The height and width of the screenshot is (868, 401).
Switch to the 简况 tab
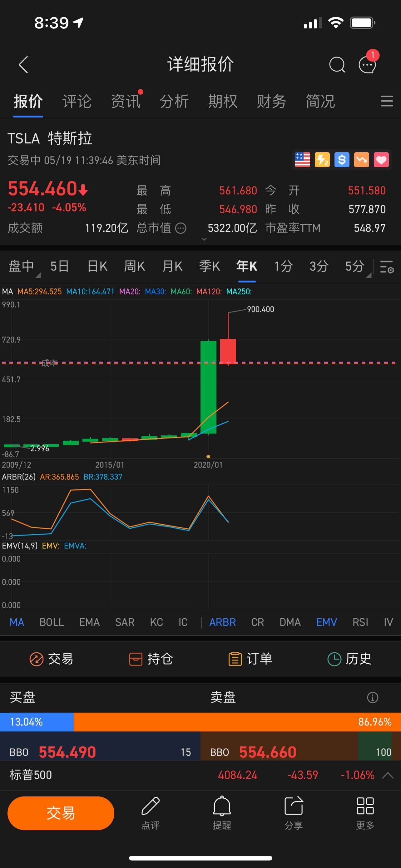click(320, 102)
